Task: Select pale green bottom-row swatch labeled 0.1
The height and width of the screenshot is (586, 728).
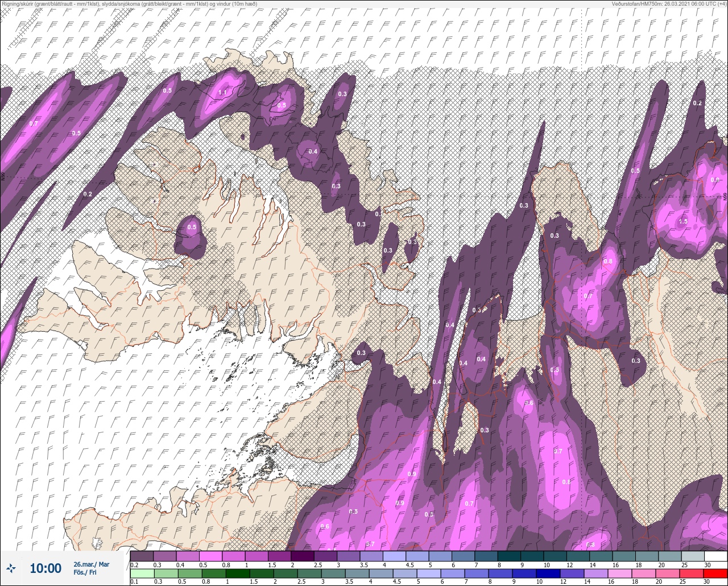Action: tap(142, 573)
